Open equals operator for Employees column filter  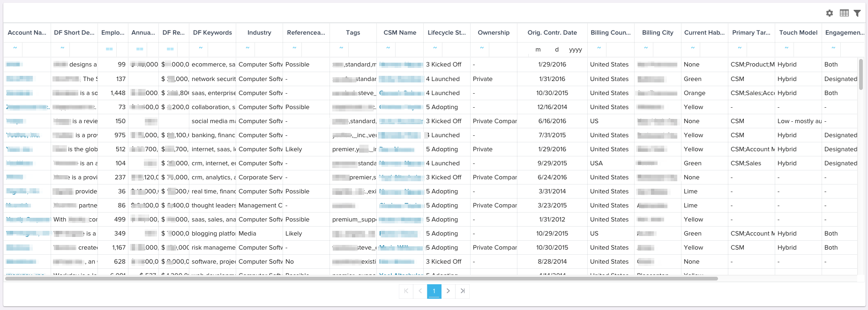(109, 49)
